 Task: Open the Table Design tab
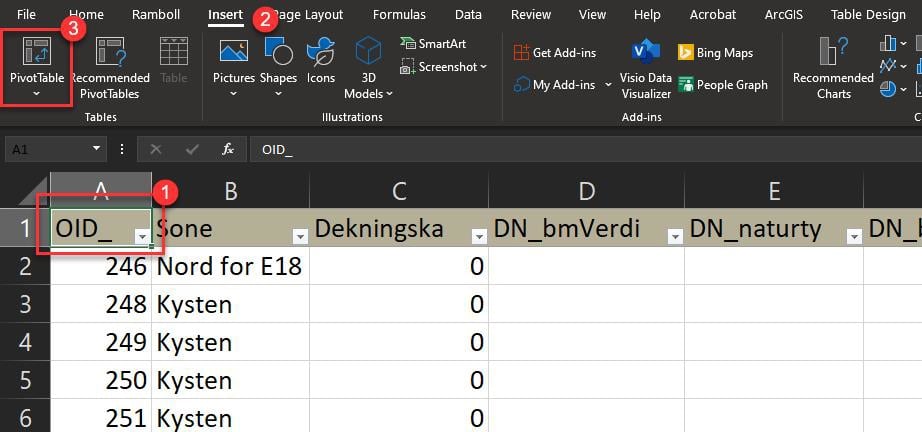[x=869, y=15]
